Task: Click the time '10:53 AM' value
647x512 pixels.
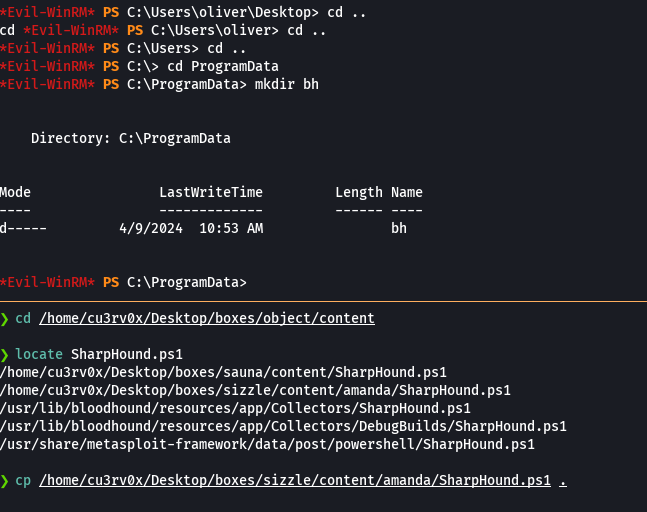Action: point(231,228)
